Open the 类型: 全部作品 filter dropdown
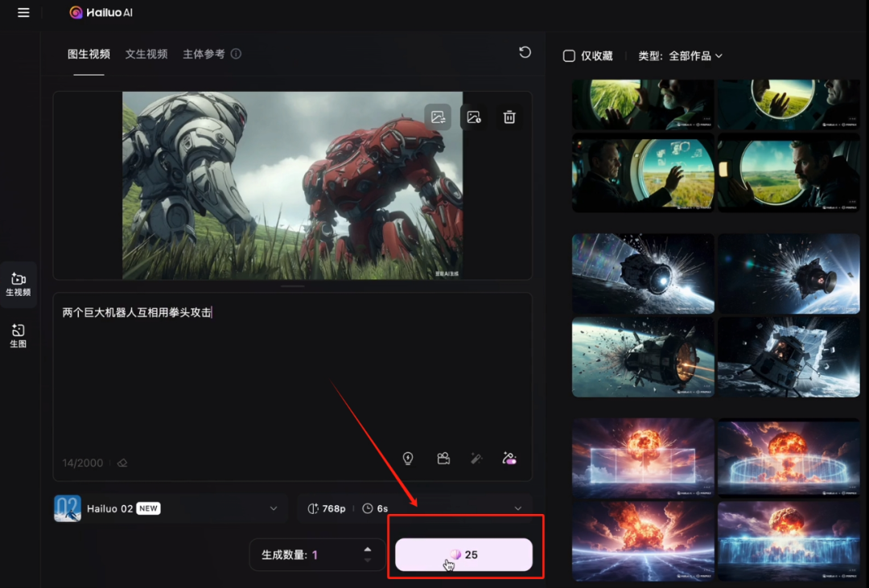The height and width of the screenshot is (588, 869). 692,56
